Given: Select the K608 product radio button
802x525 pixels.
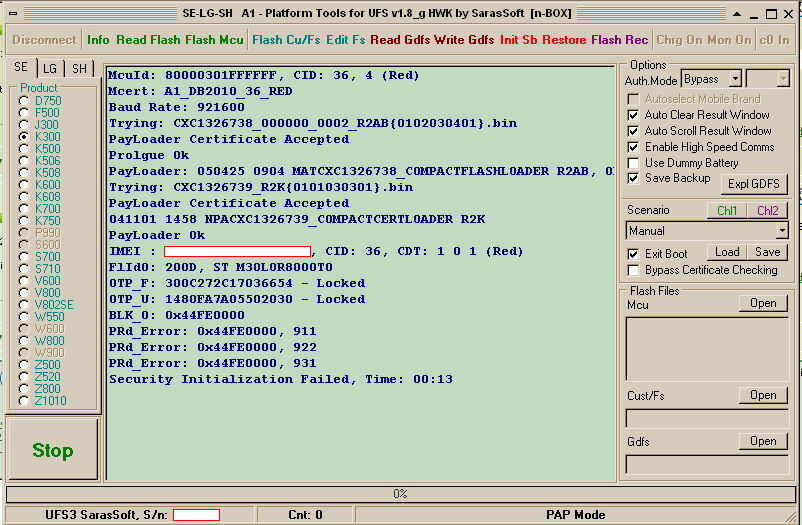Looking at the screenshot, I should 24,196.
